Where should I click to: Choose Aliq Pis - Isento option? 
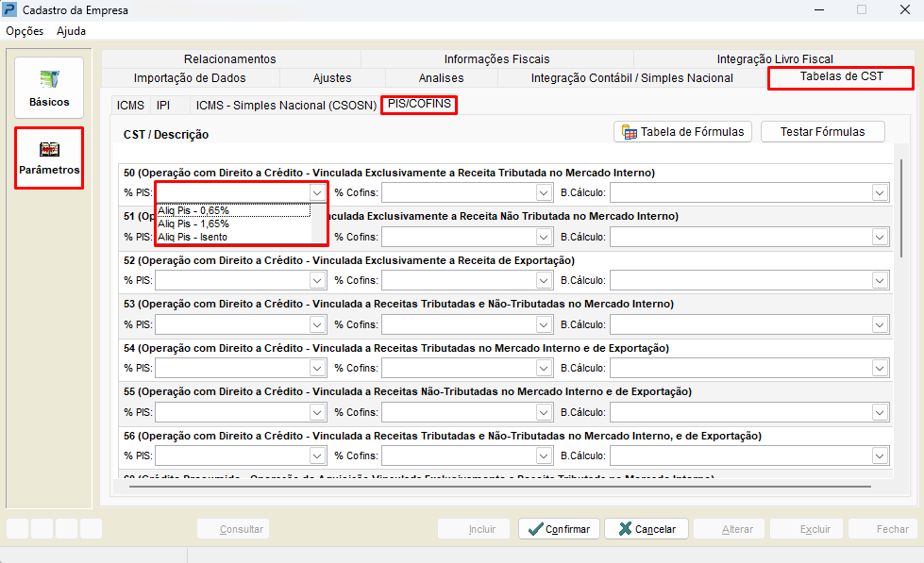coord(233,237)
